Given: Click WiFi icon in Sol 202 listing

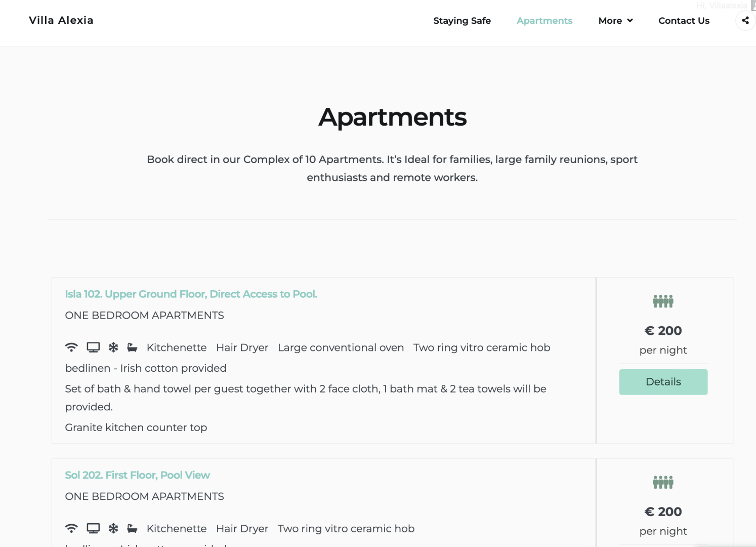Looking at the screenshot, I should tap(71, 528).
